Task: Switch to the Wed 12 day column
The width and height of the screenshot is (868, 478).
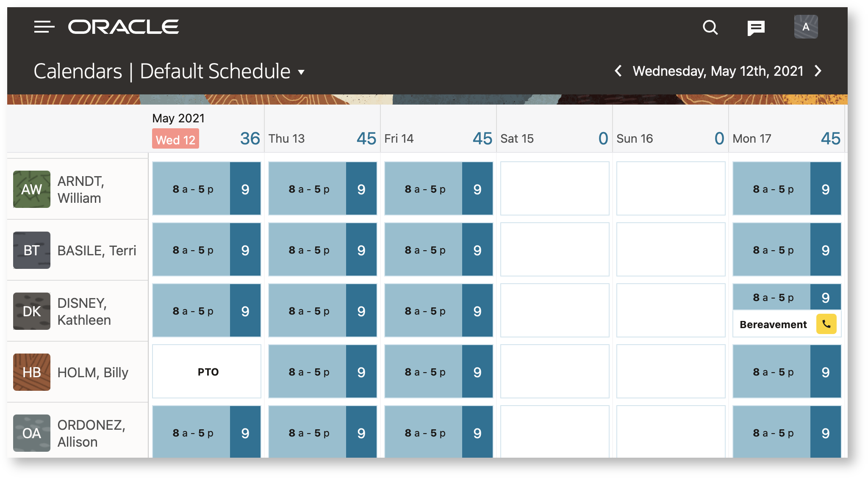Action: pyautogui.click(x=175, y=139)
